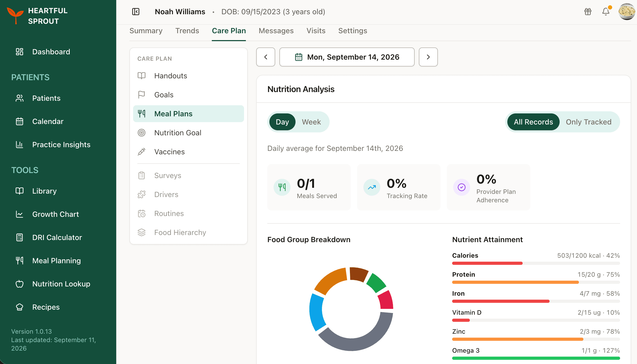The height and width of the screenshot is (364, 637).
Task: Click the Calories attainment progress bar
Action: point(536,263)
